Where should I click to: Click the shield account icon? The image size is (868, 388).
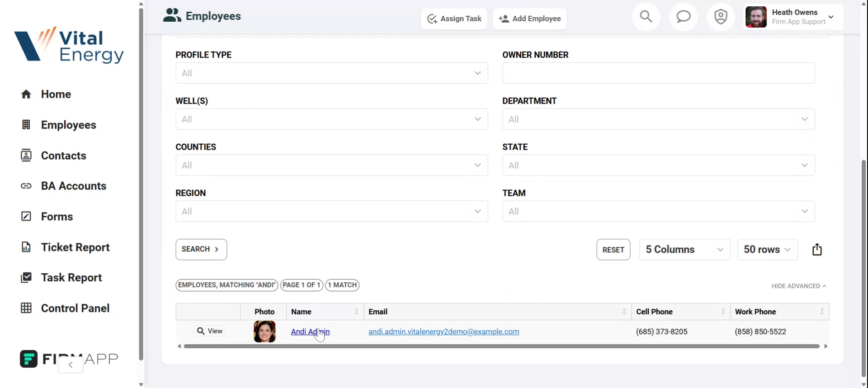pos(721,17)
